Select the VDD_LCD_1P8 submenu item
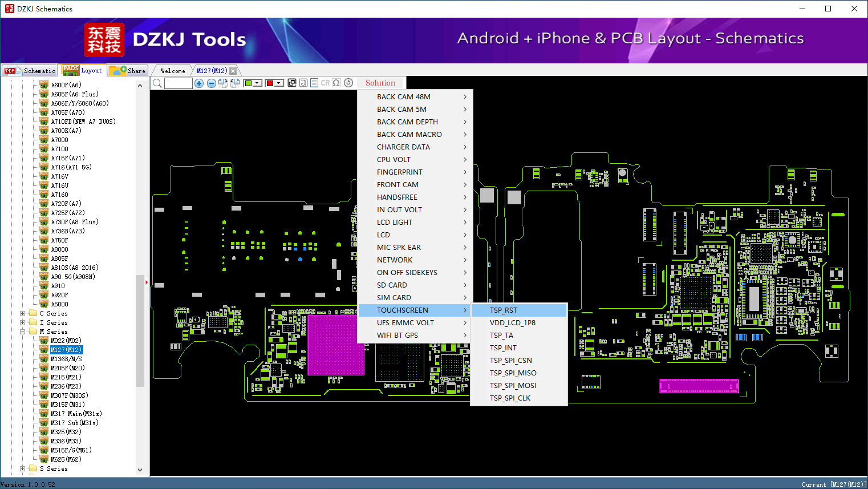The height and width of the screenshot is (489, 868). point(519,323)
